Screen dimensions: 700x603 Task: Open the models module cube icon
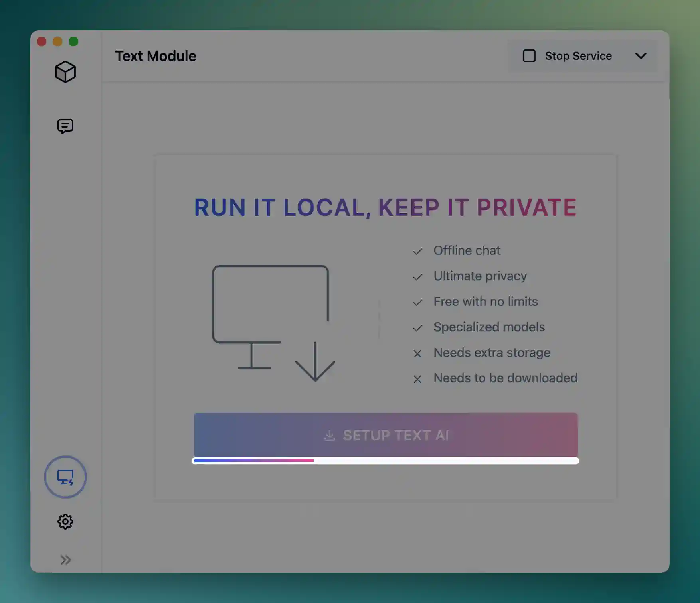(65, 72)
